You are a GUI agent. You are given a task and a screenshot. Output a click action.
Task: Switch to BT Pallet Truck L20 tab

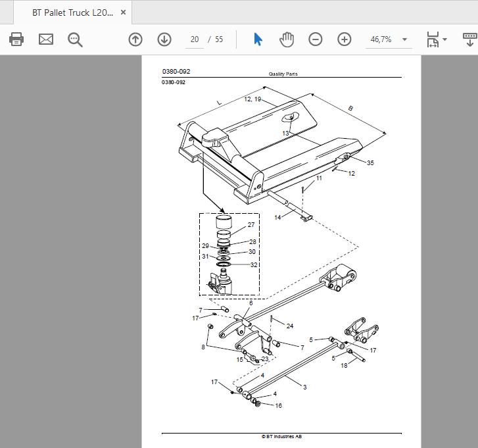72,12
